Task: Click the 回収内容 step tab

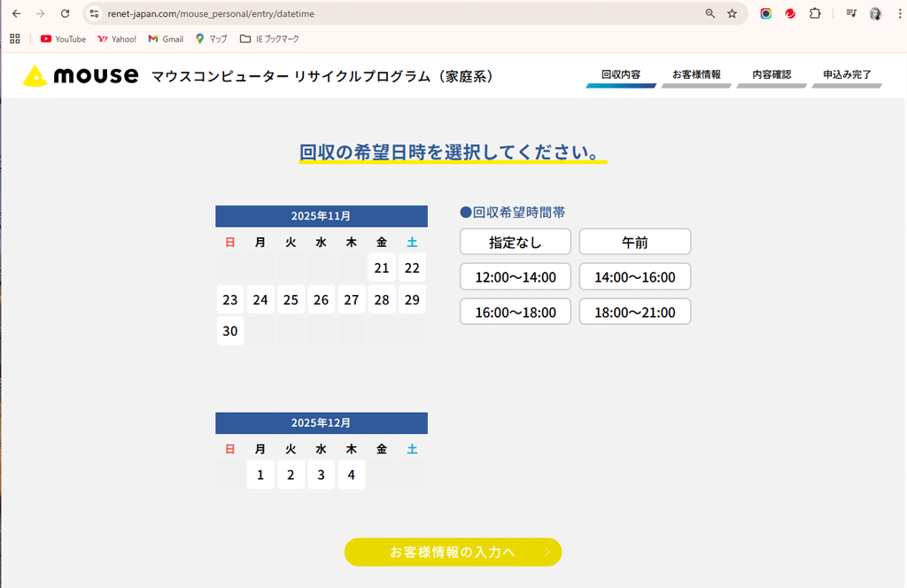Action: (620, 75)
